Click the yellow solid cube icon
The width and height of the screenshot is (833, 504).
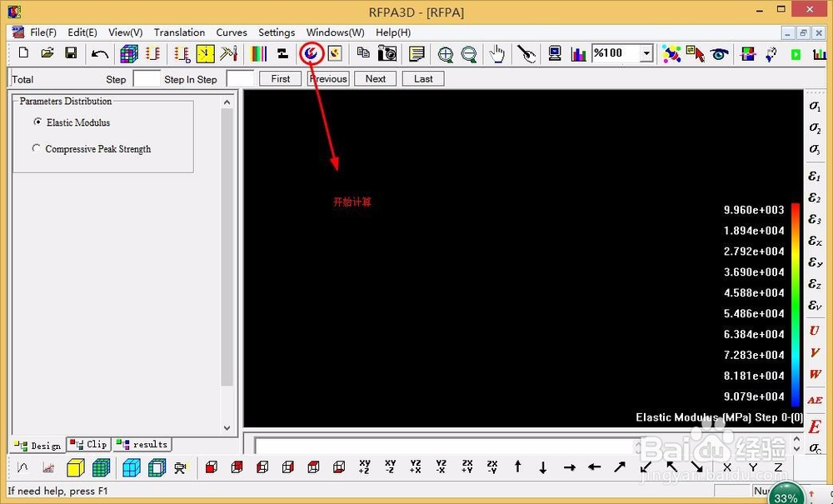point(76,467)
